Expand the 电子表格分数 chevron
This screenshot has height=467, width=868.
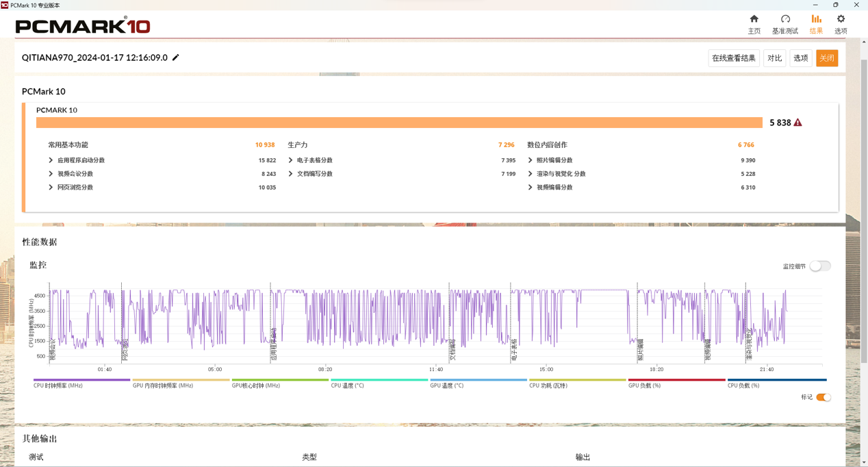click(290, 160)
